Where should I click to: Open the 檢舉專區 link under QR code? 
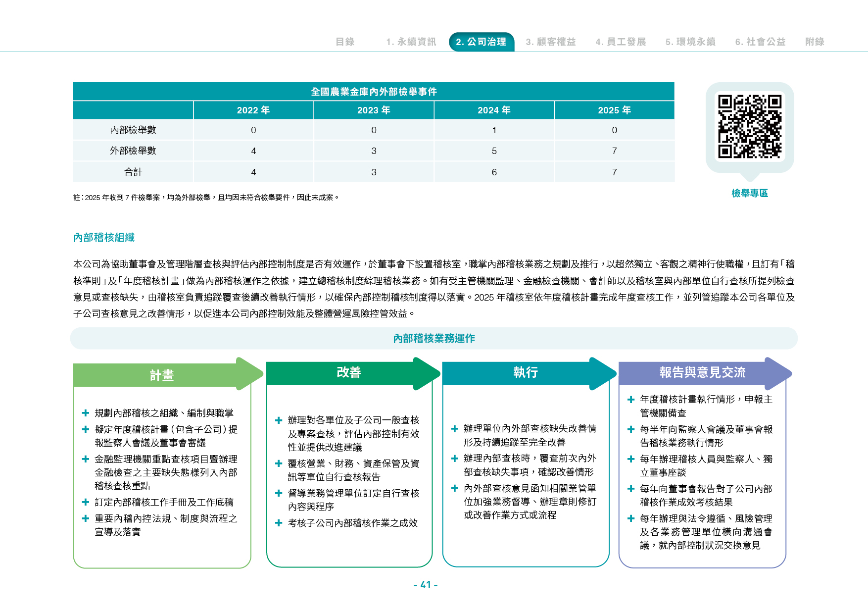pyautogui.click(x=750, y=193)
